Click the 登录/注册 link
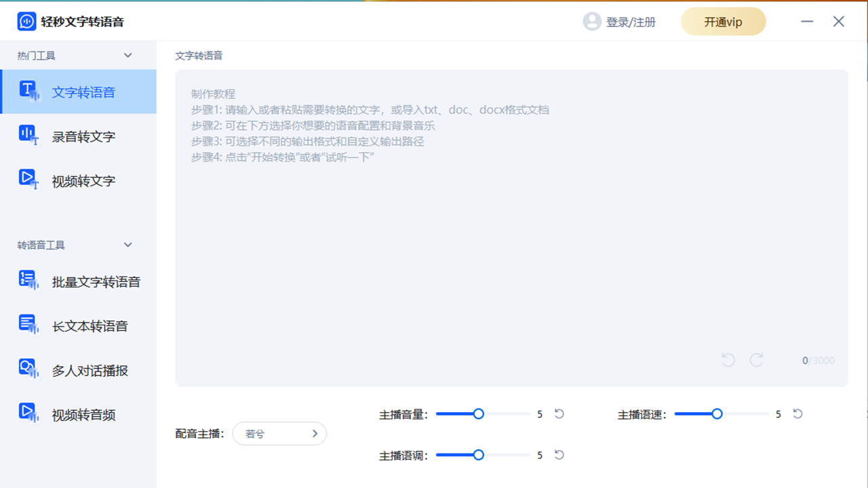 630,21
